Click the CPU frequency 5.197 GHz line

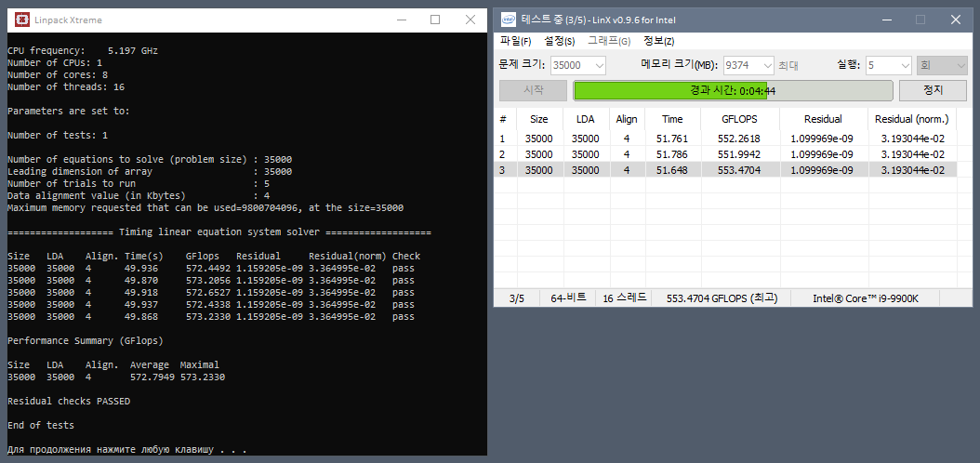(x=83, y=50)
